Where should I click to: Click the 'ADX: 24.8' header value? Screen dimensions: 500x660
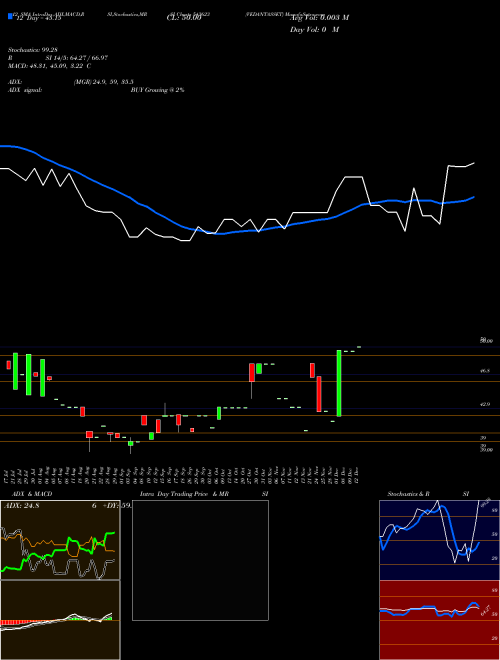[21, 506]
